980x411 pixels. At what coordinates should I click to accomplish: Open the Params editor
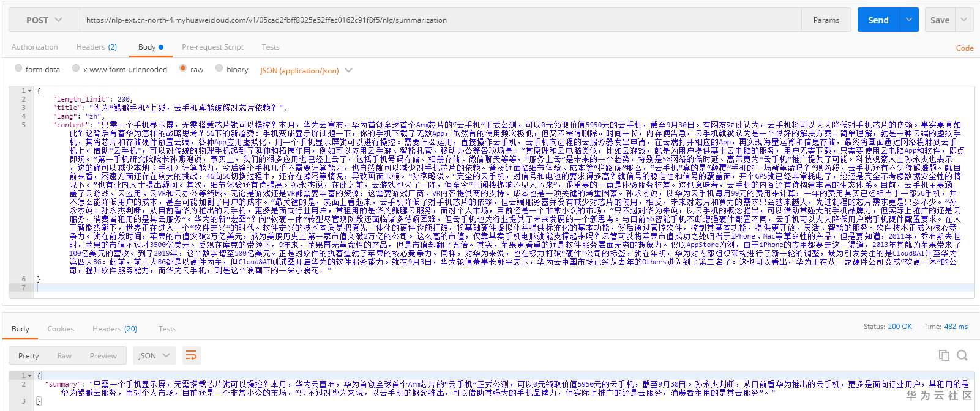(826, 20)
